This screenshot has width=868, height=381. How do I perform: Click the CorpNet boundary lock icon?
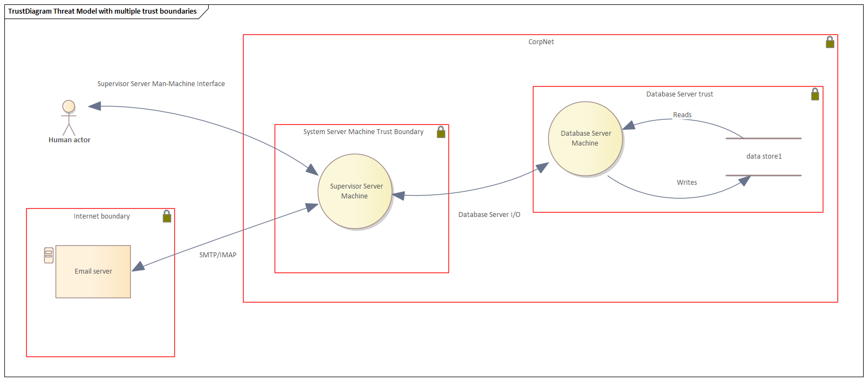(829, 43)
